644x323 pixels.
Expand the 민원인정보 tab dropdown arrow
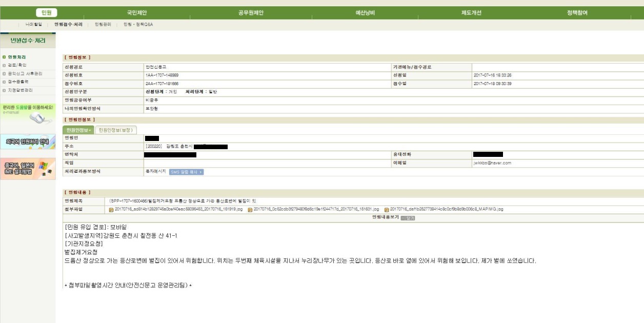click(x=90, y=130)
